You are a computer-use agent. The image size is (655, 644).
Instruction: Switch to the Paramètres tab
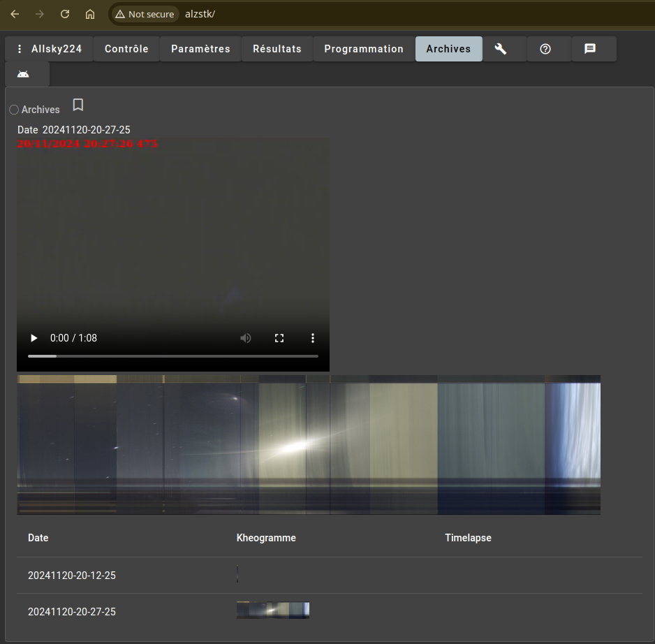[x=200, y=49]
